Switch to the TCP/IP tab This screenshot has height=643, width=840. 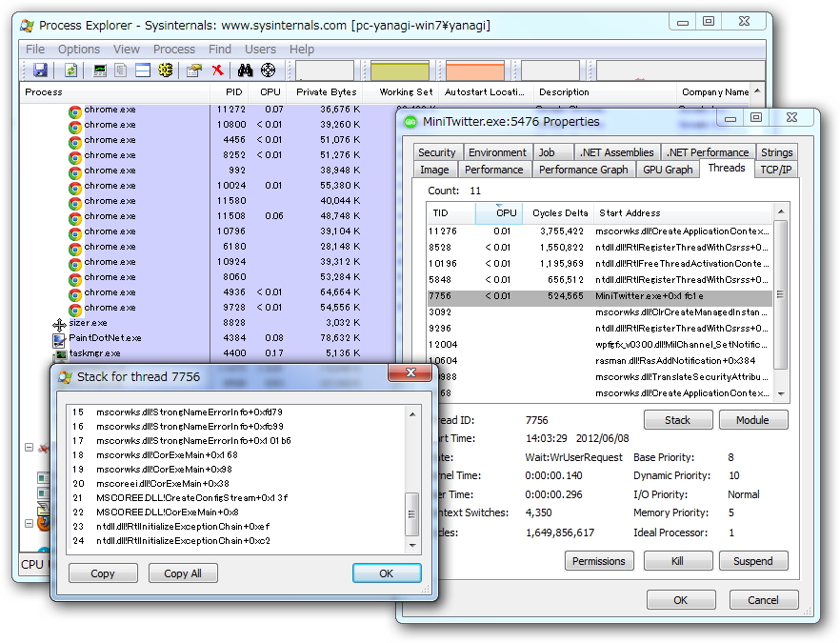[775, 170]
